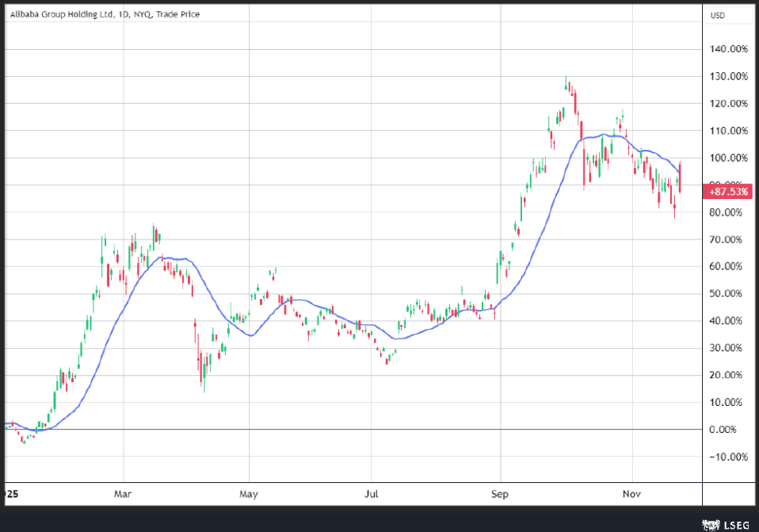The height and width of the screenshot is (532, 759).
Task: Click the Jul time axis label
Action: [x=371, y=494]
